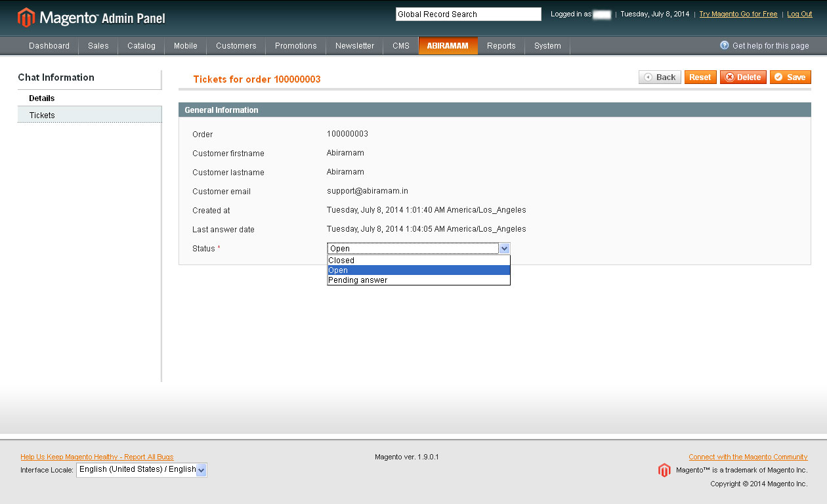This screenshot has width=827, height=504.
Task: Click the Last answer date value
Action: 427,229
